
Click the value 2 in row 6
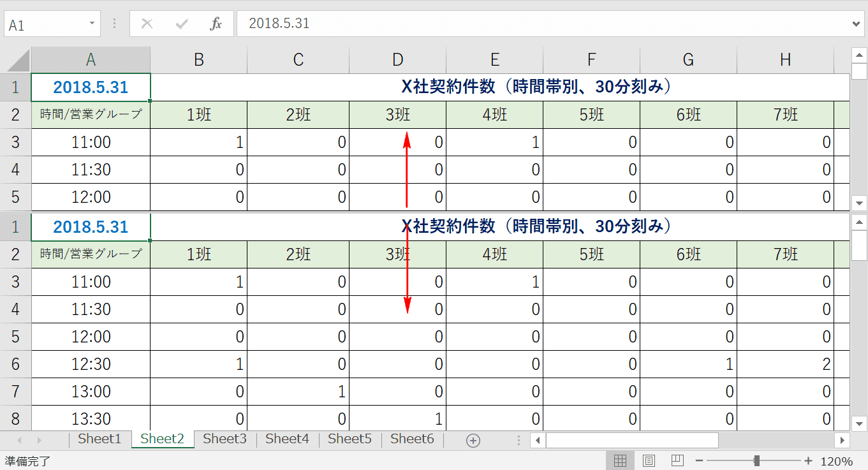click(786, 364)
